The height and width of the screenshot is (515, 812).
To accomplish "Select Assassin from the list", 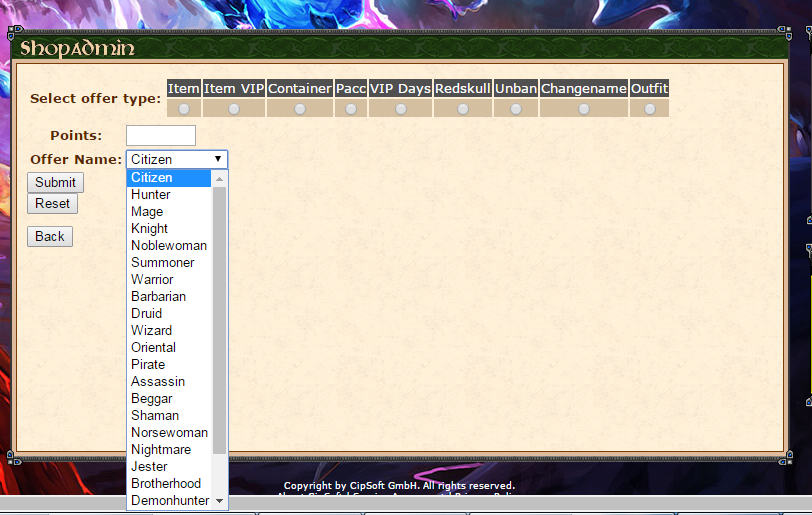I will [169, 382].
